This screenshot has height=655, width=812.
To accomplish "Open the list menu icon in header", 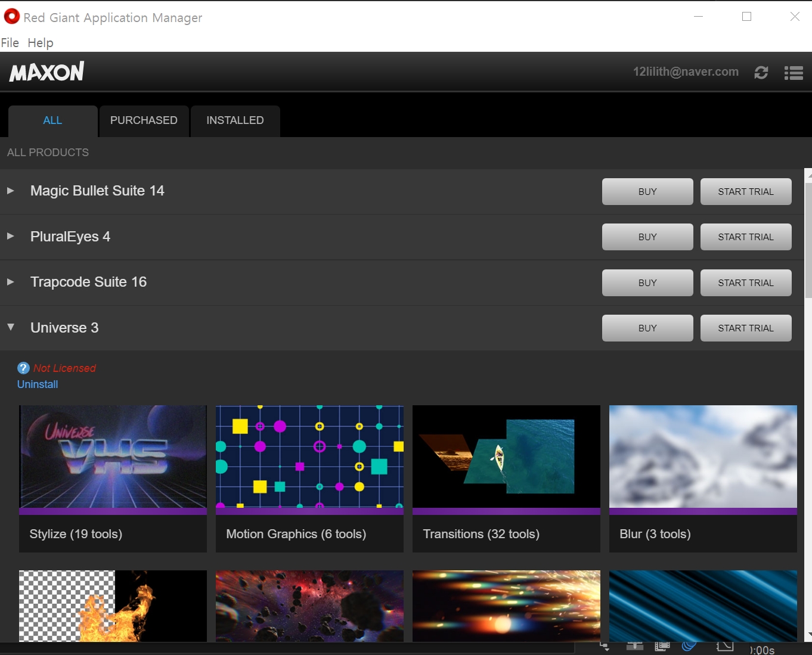I will [793, 73].
